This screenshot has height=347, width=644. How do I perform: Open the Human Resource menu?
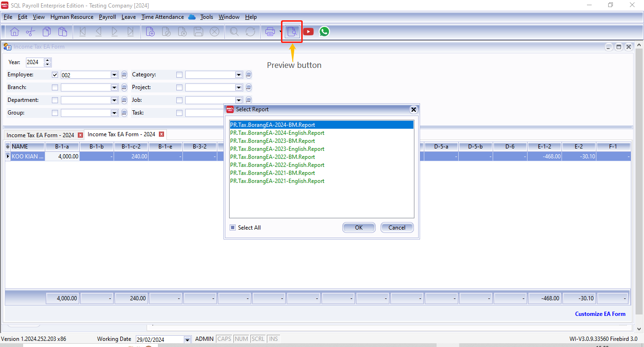click(x=72, y=17)
